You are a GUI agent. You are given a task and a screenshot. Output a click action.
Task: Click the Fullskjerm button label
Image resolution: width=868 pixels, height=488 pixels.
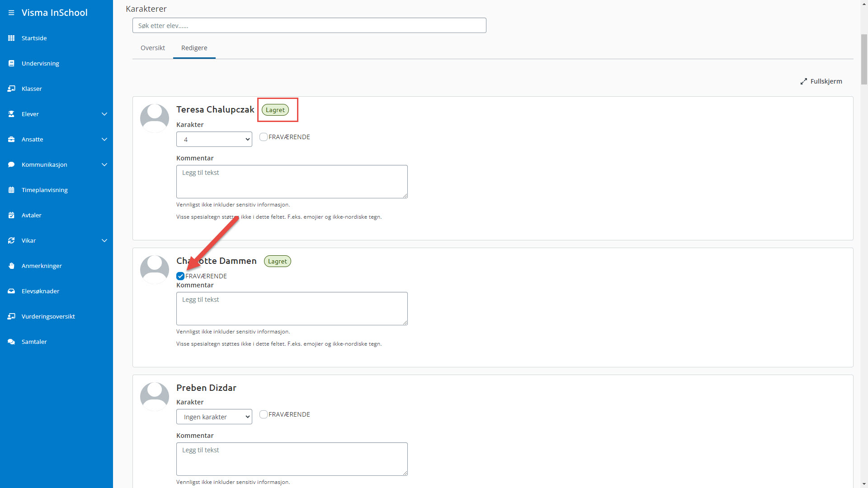point(826,81)
